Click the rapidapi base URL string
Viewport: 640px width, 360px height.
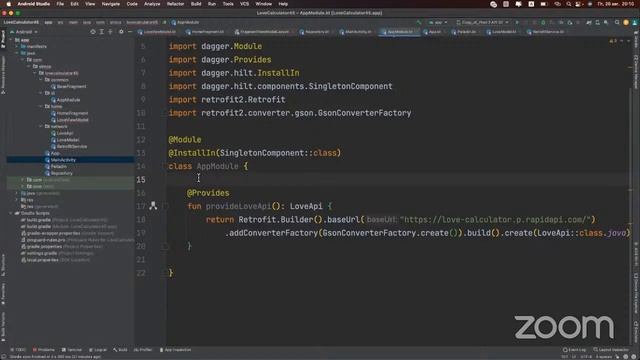[x=496, y=220]
